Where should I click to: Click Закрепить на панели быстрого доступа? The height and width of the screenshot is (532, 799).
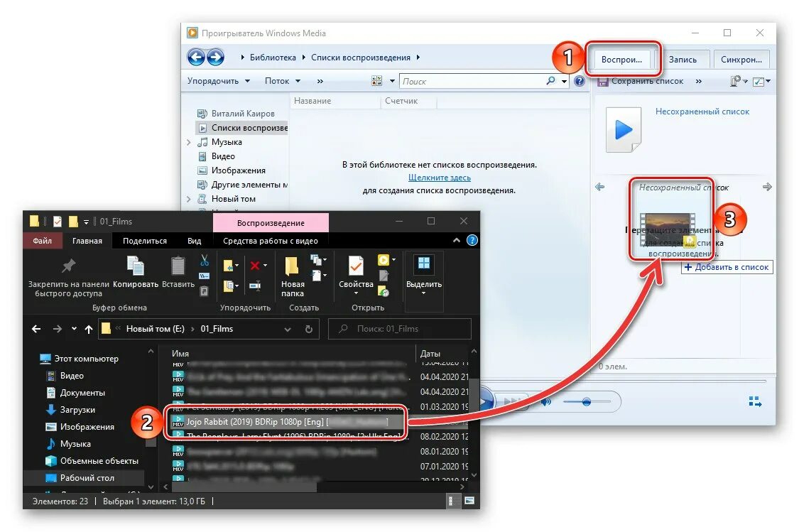point(69,278)
